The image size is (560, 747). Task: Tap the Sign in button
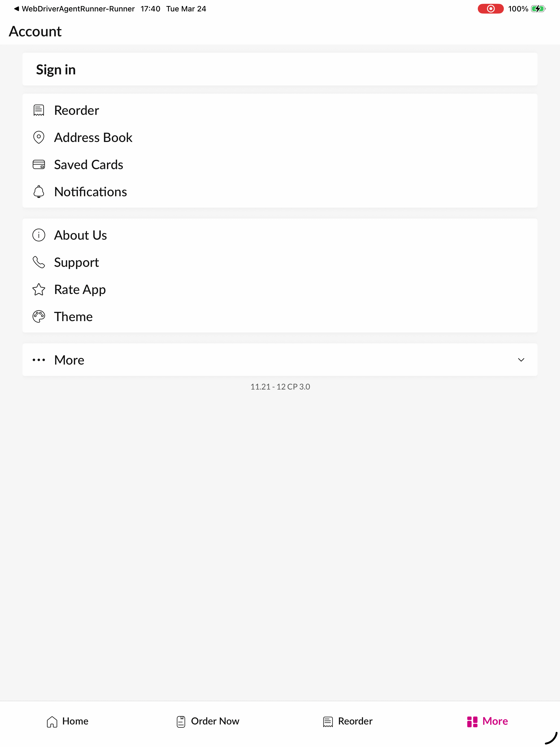280,69
